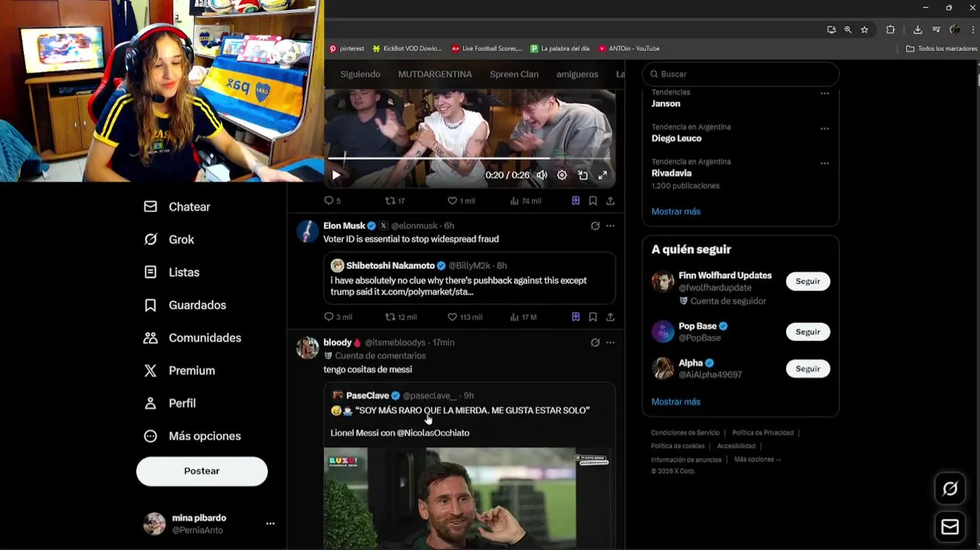The image size is (980, 550).
Task: Open Grok from the left sidebar
Action: pos(169,240)
